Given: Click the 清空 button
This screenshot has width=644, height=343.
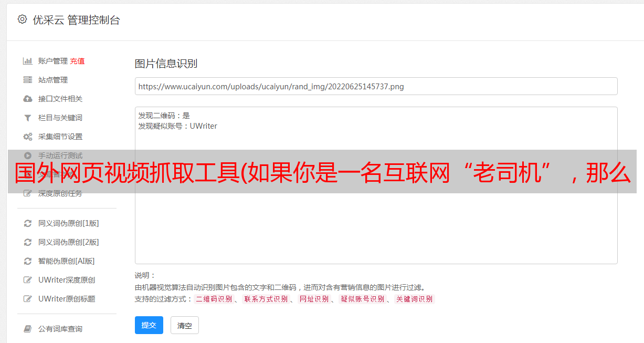Looking at the screenshot, I should pos(185,325).
